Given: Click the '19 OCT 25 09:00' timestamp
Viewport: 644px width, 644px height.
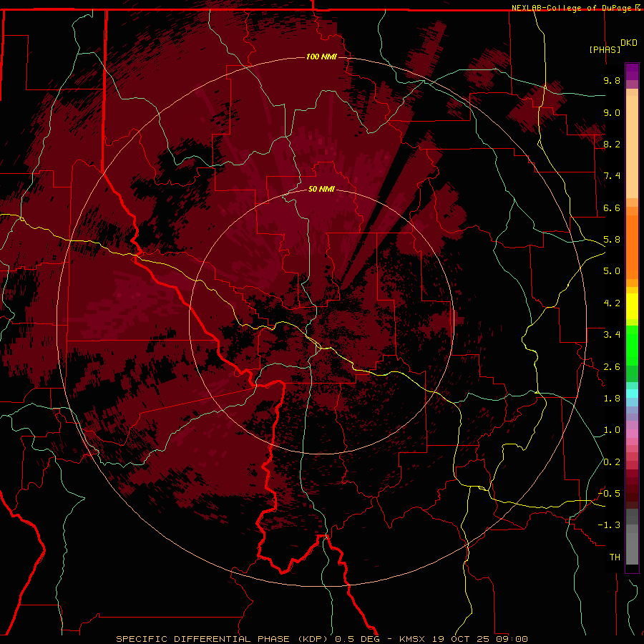Looking at the screenshot, I should (x=479, y=639).
